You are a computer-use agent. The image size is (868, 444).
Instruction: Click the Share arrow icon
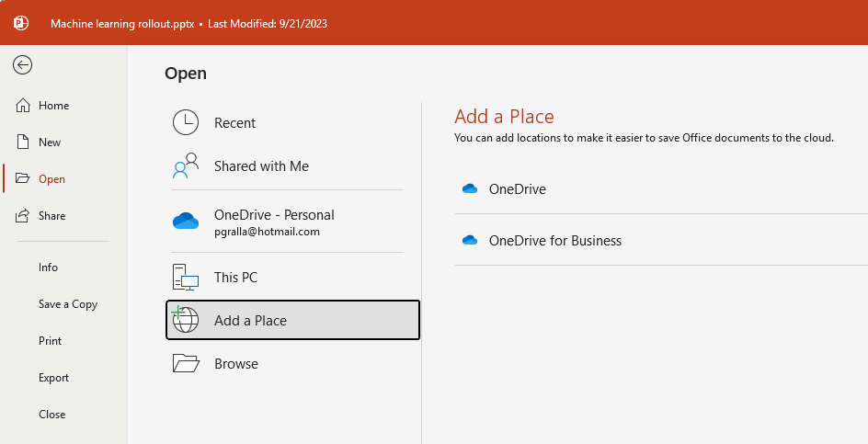[23, 215]
